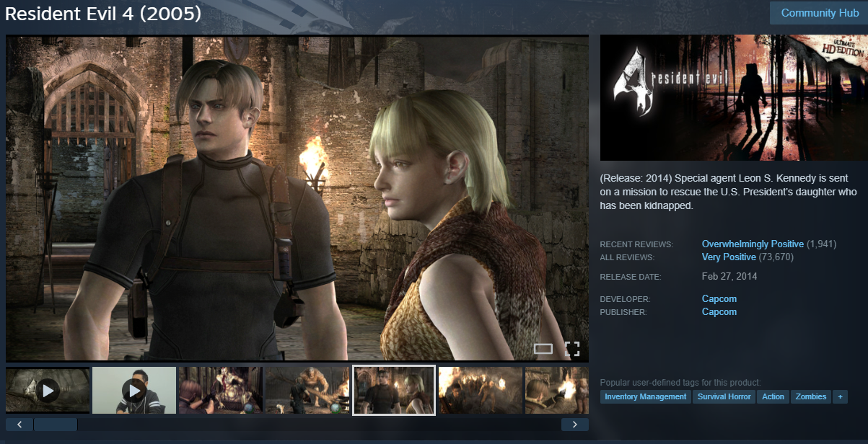This screenshot has width=868, height=444.
Task: Select the Inventory Management tag
Action: click(646, 396)
